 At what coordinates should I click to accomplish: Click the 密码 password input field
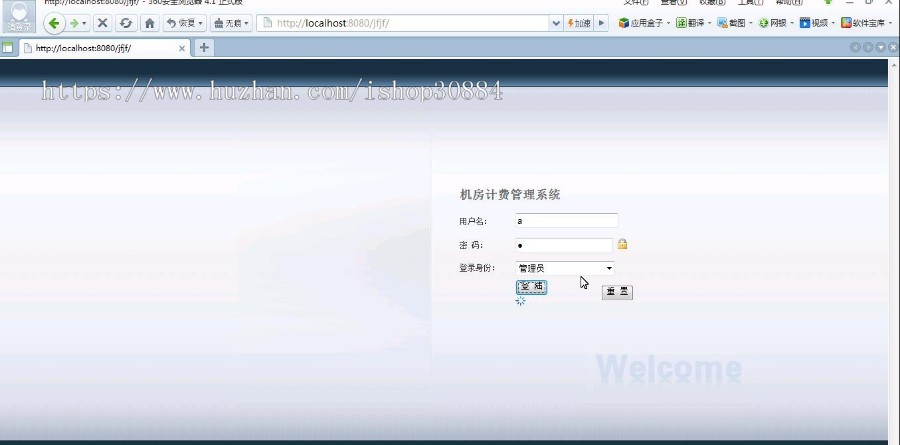564,245
